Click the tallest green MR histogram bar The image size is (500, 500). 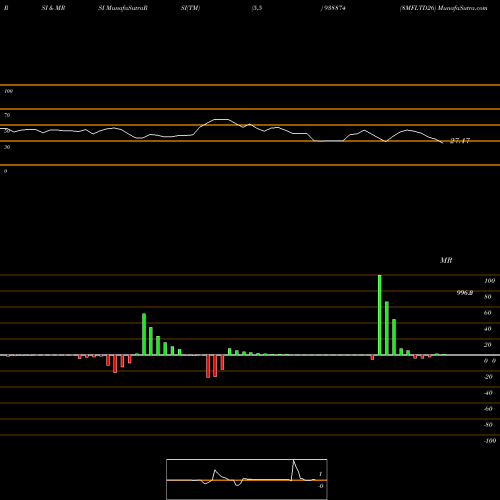[380, 315]
